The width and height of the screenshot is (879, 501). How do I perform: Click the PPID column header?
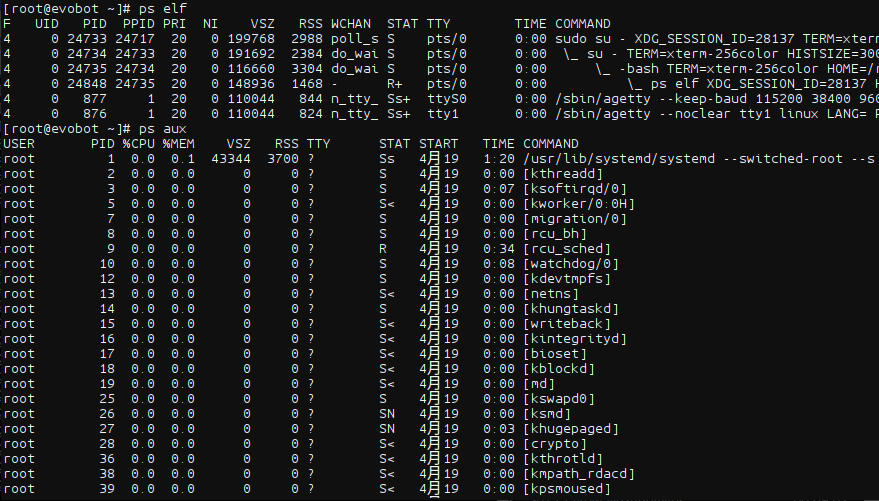138,24
